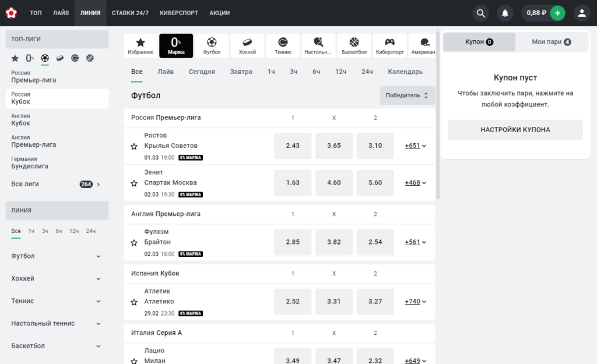Open СТАВКИ 24/7 menu item
The width and height of the screenshot is (597, 364).
pos(130,13)
